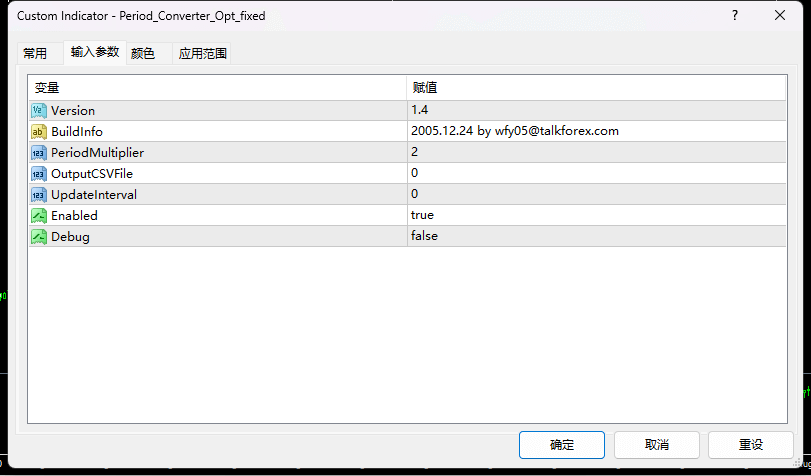Select the 输入参数 tab

click(95, 52)
